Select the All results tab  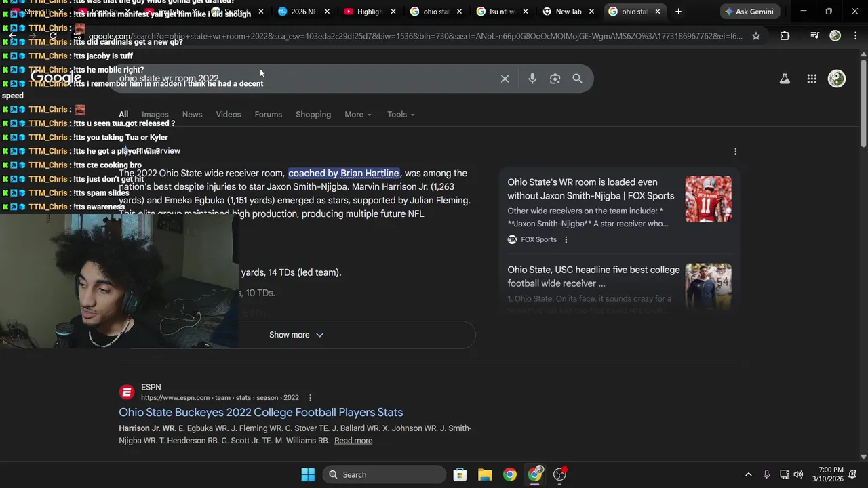[123, 115]
